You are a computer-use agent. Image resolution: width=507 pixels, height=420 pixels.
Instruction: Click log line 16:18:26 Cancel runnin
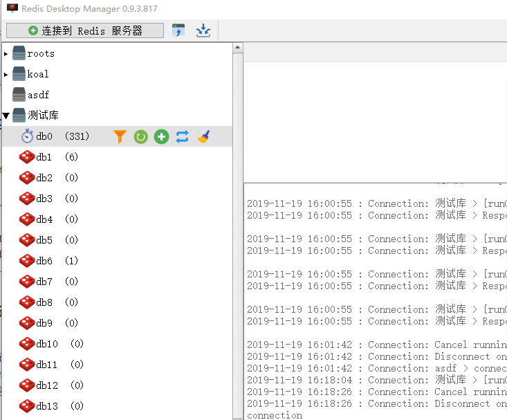pyautogui.click(x=377, y=392)
